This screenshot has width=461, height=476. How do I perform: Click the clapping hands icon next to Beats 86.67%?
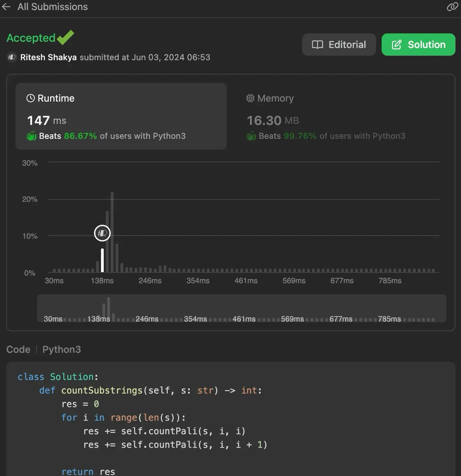(31, 136)
